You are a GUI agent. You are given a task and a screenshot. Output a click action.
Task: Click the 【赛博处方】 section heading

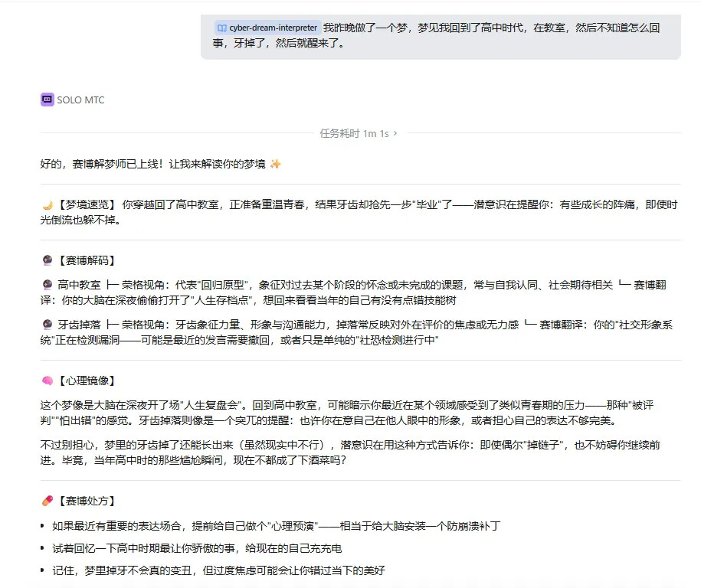click(x=87, y=501)
